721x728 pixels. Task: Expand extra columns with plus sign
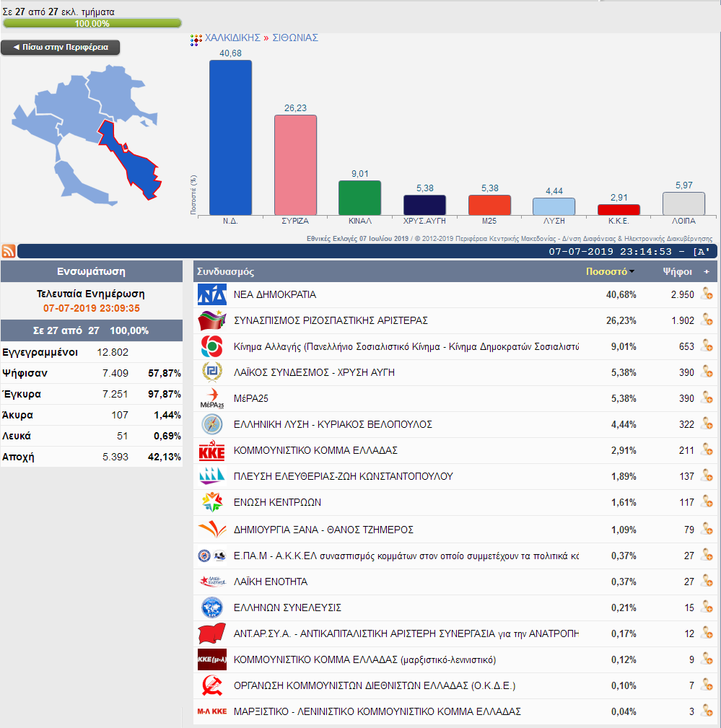pos(707,271)
